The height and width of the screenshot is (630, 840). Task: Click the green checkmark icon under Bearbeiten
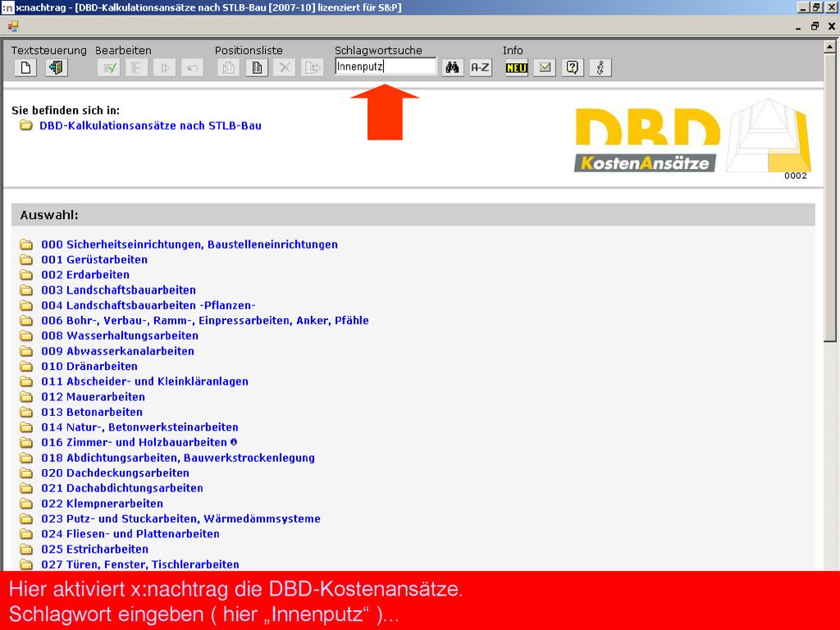[109, 68]
